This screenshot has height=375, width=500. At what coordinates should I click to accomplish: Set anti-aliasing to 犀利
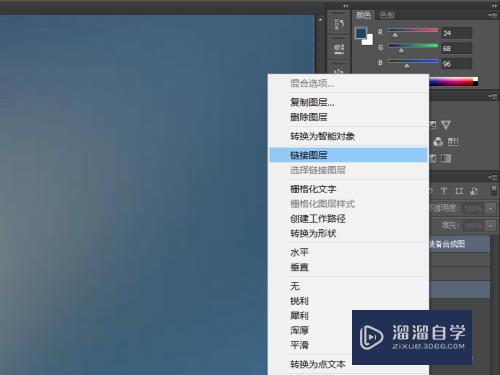tap(311, 315)
